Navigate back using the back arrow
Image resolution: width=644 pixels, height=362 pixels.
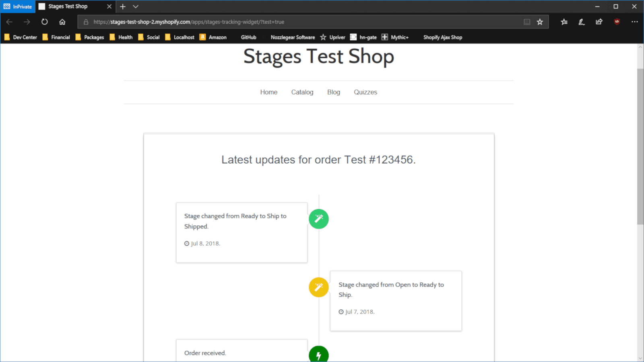(9, 22)
